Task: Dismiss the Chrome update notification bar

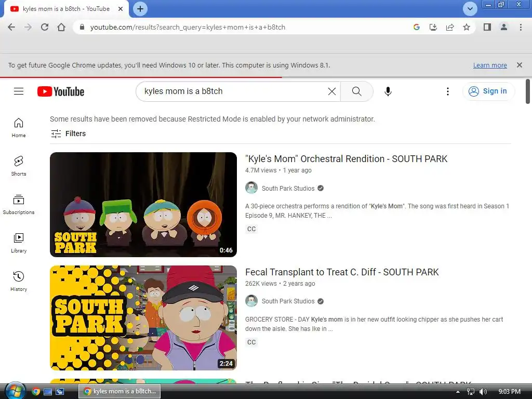Action: coord(519,65)
